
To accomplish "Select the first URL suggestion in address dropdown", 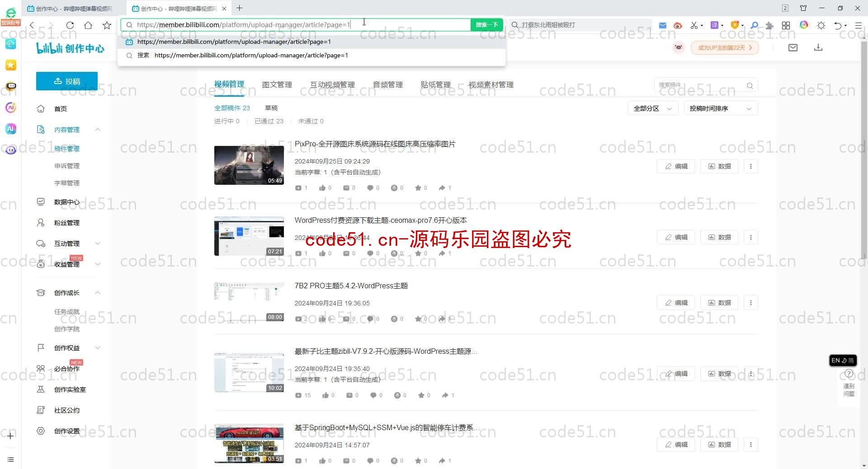I will tap(311, 42).
